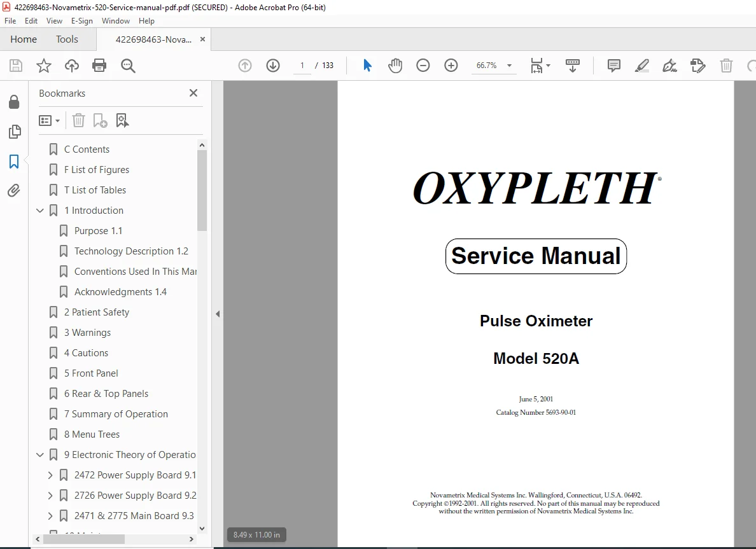Expand 2472 Power Supply Board 9.1
Screen dimensions: 756x549
(50, 475)
